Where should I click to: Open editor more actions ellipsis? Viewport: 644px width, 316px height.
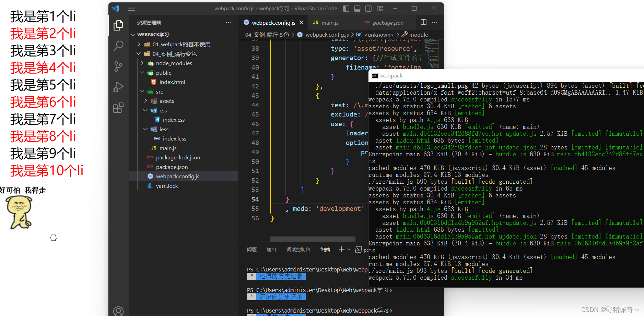[434, 22]
